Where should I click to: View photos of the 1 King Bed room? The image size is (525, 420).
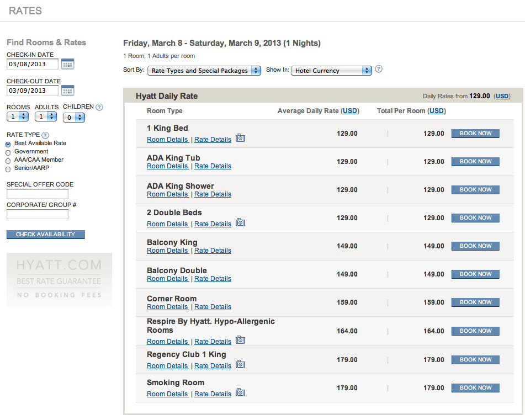click(240, 138)
